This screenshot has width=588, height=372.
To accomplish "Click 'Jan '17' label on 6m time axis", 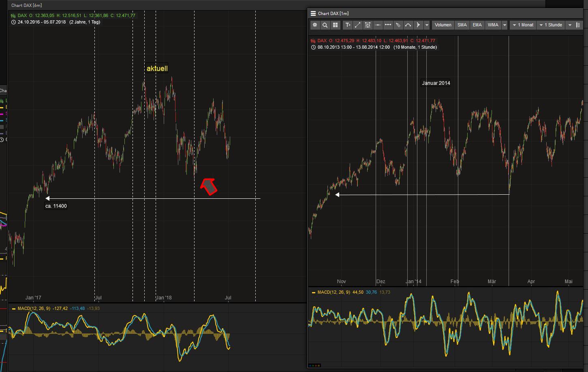I will tap(33, 298).
